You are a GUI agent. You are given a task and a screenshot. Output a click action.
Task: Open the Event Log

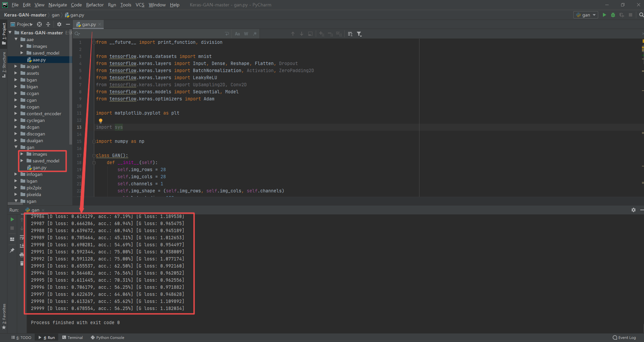[624, 338]
